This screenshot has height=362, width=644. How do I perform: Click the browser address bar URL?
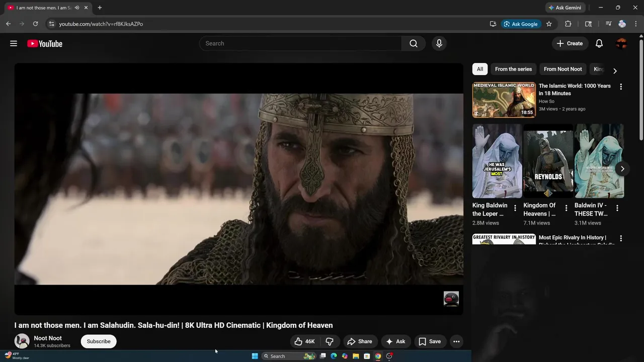[101, 24]
